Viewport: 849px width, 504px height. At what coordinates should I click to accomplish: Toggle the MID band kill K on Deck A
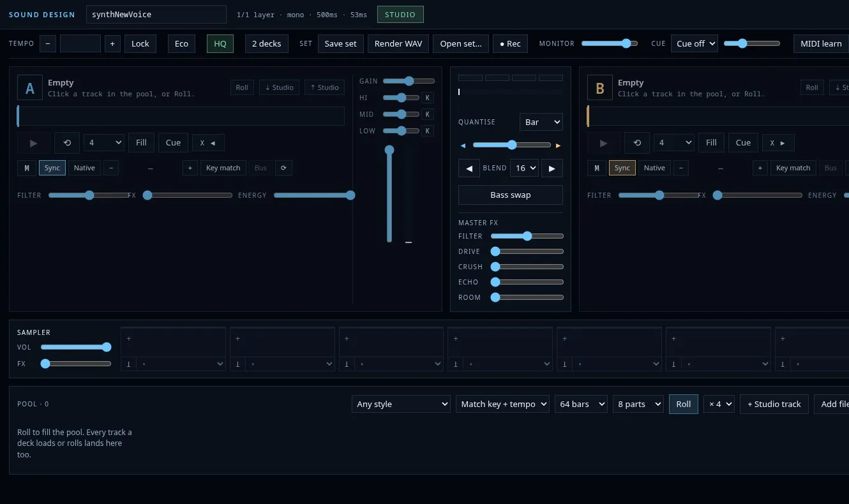pos(428,114)
